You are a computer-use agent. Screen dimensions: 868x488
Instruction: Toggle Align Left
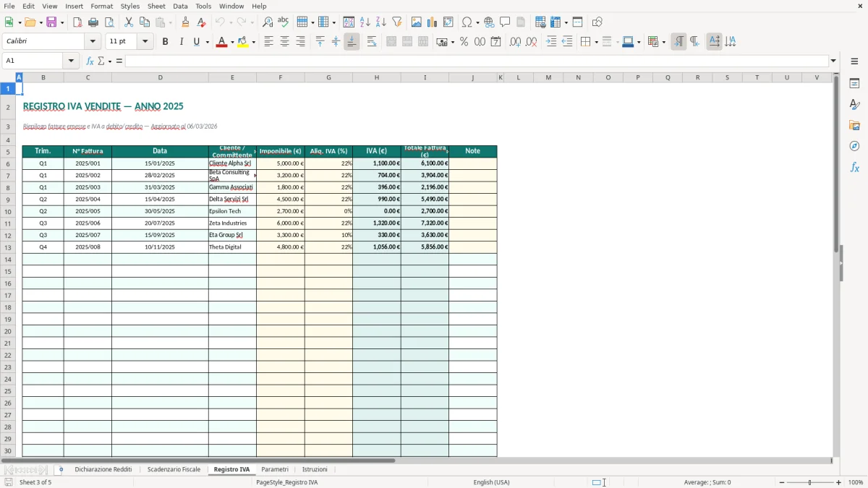pos(268,42)
